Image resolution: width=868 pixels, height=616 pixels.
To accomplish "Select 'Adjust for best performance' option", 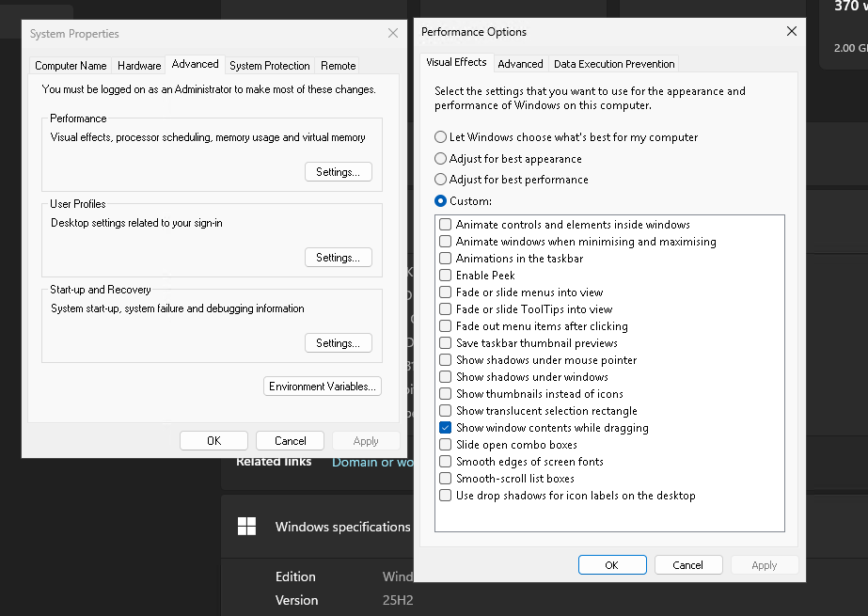I will [x=441, y=180].
